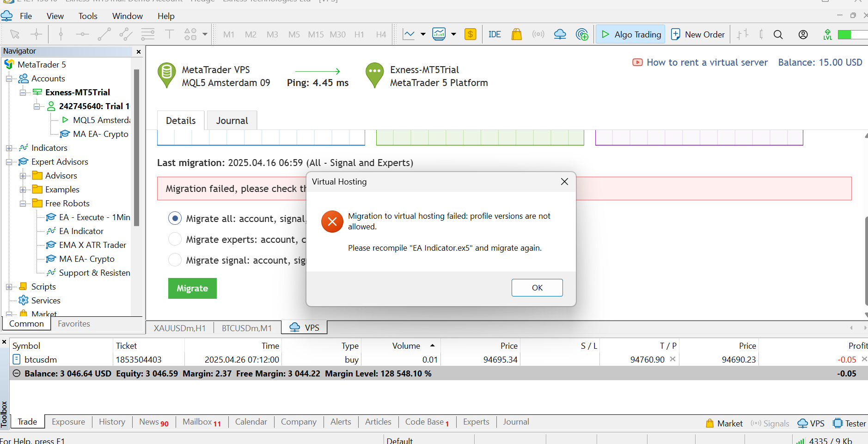Open the VPS cloud toolbar icon

point(560,34)
